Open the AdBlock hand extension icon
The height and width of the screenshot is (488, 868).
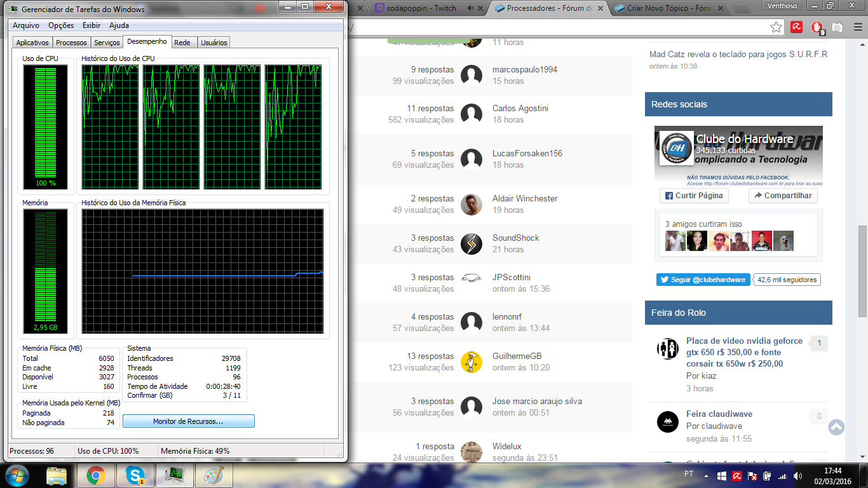tap(817, 27)
